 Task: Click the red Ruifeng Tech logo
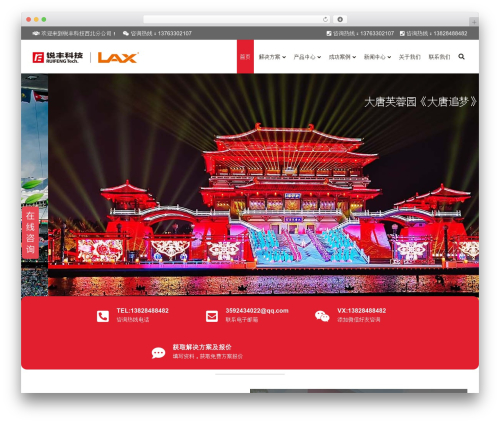pos(57,57)
